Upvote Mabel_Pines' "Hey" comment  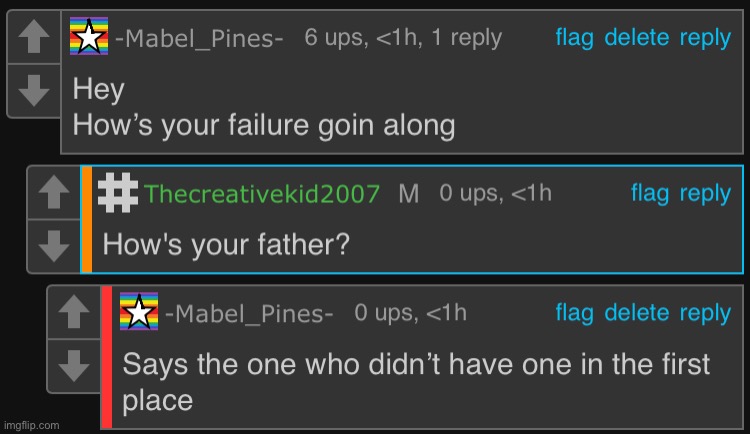click(x=34, y=39)
